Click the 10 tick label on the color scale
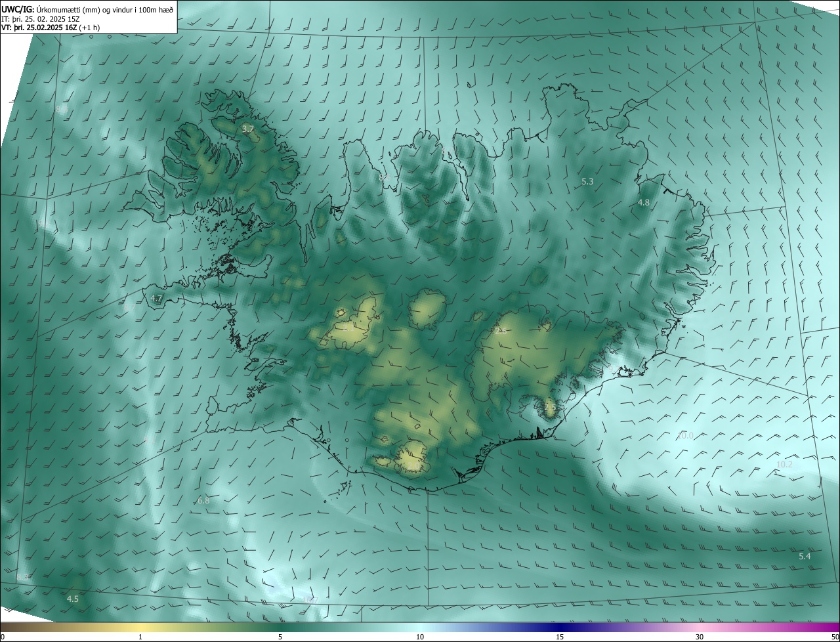 tap(420, 637)
